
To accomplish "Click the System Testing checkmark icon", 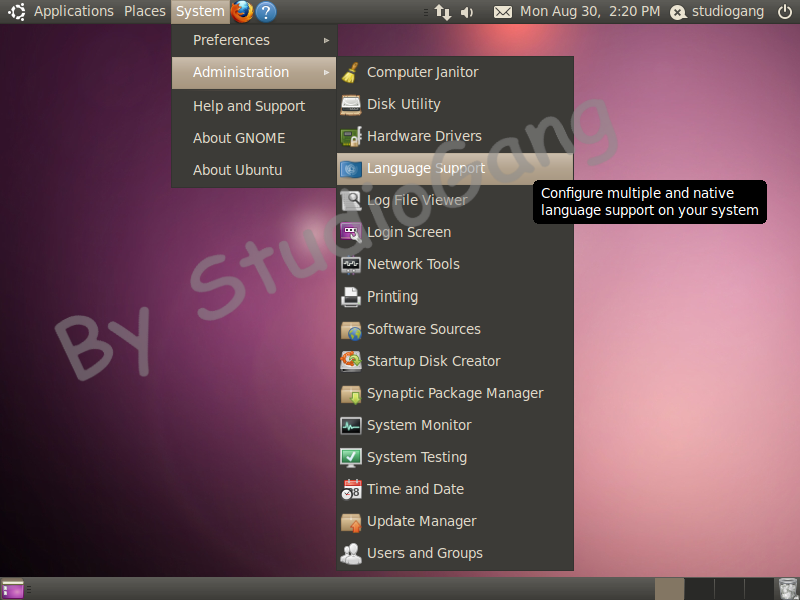I will coord(351,458).
